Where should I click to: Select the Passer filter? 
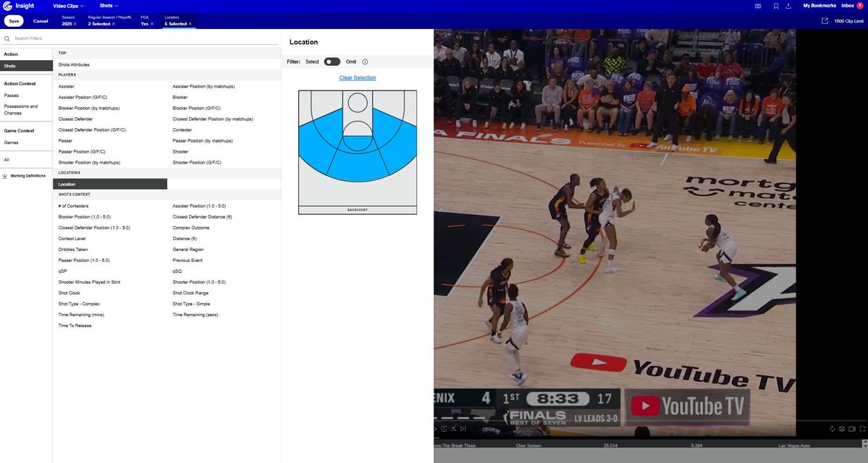click(65, 140)
